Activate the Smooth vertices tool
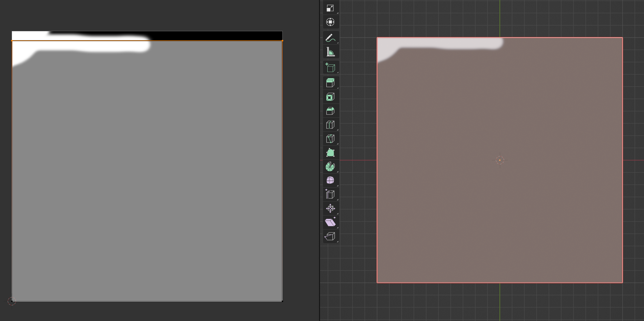644x321 pixels. pyautogui.click(x=330, y=180)
